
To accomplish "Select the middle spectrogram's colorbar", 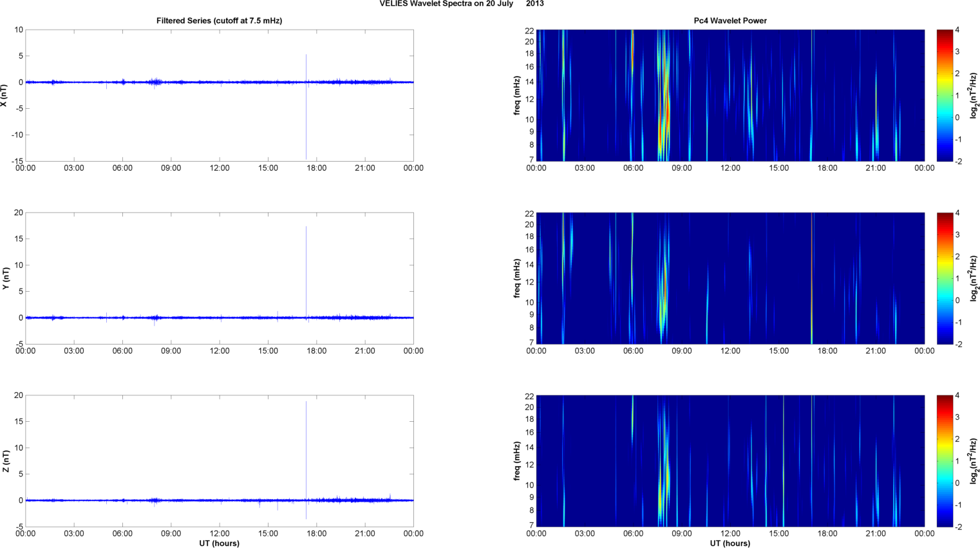I will click(x=944, y=278).
